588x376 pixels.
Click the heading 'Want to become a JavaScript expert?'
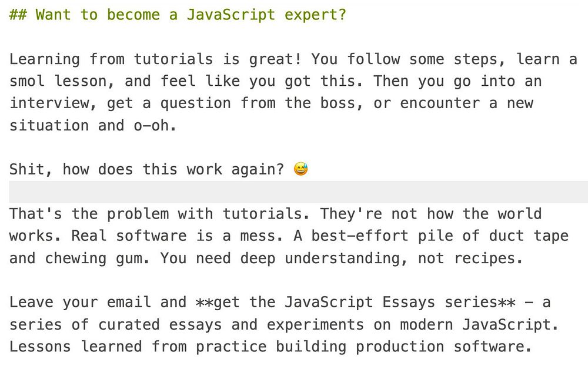191,15
